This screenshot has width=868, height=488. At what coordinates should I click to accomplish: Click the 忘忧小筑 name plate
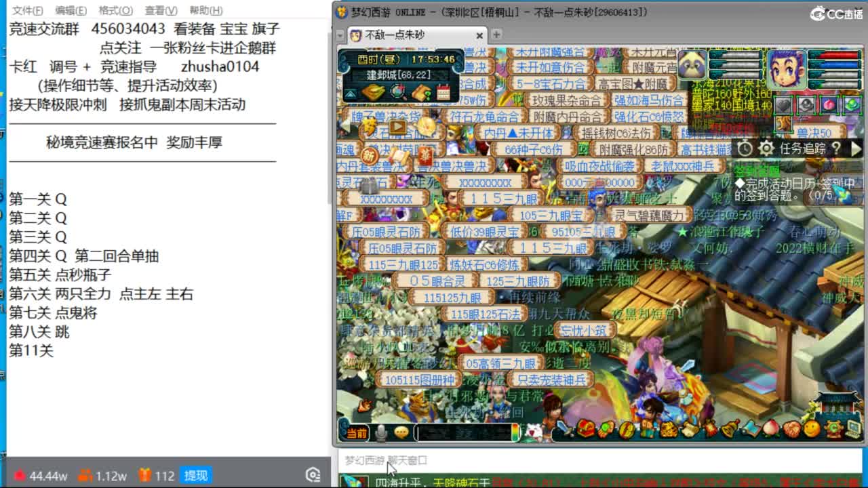click(x=585, y=331)
